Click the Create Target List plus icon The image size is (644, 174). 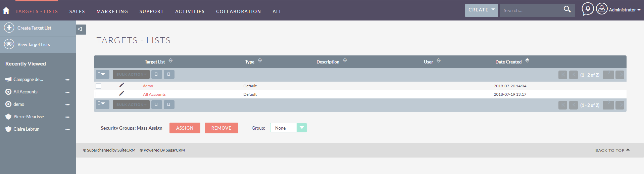9,28
